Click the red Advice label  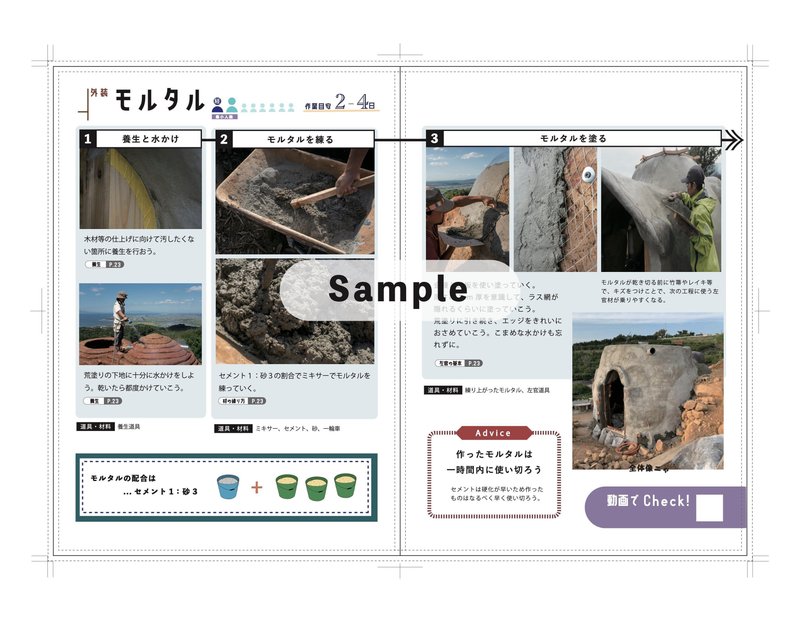tap(493, 433)
